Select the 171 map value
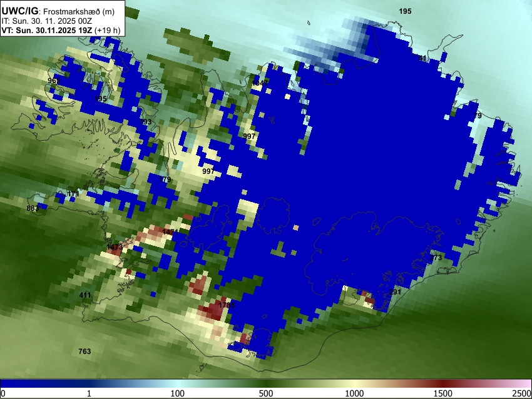This screenshot has width=532, height=399. click(x=73, y=194)
